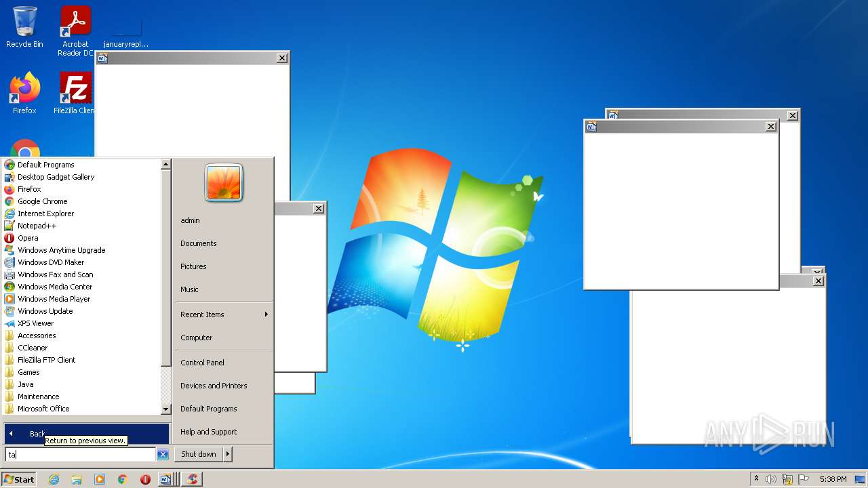Select Recycle Bin desktop icon
This screenshot has width=868, height=488.
click(x=24, y=27)
